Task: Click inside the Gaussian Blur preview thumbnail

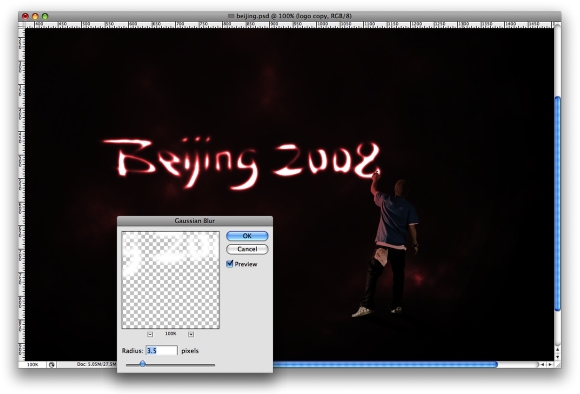Action: coord(171,280)
